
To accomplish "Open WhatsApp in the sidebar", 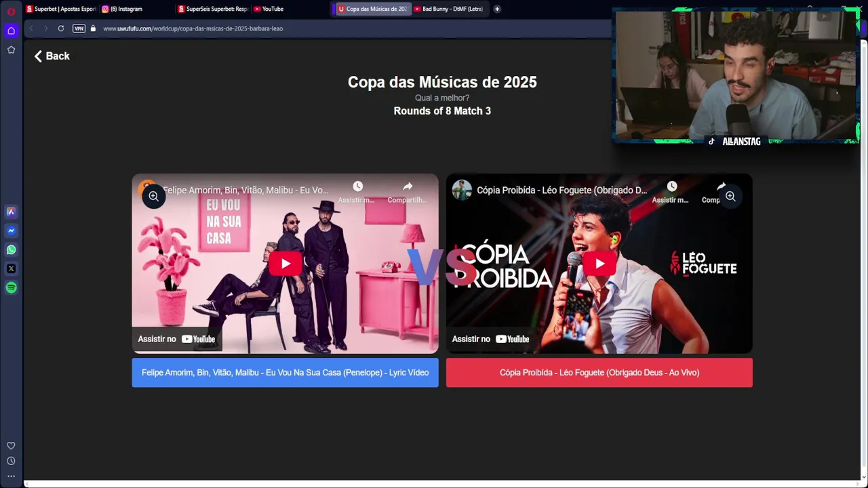I will pos(11,249).
